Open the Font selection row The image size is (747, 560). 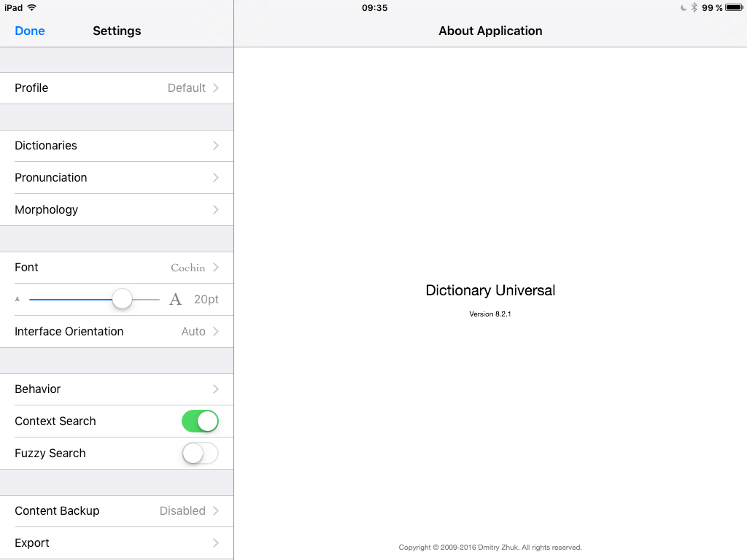coord(117,268)
